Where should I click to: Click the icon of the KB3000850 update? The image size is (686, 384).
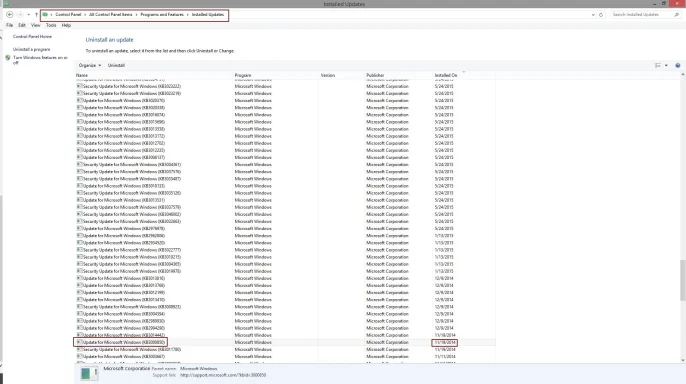pyautogui.click(x=79, y=342)
